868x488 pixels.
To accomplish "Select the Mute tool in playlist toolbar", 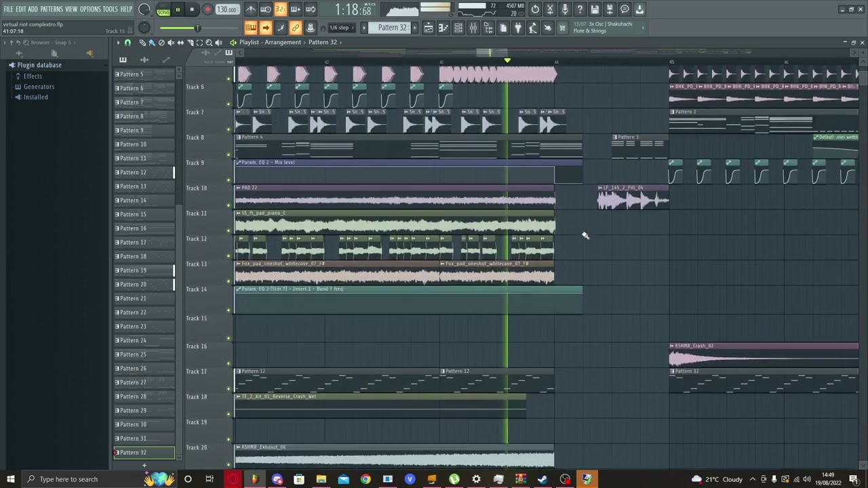I will tap(171, 42).
